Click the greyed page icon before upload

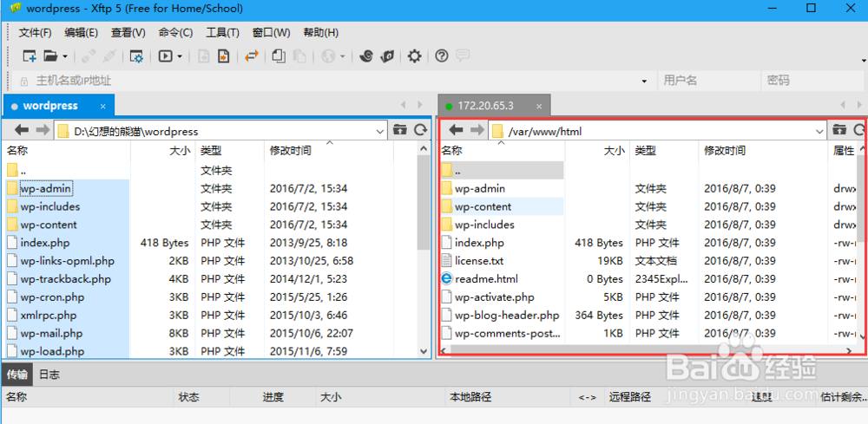(x=203, y=55)
